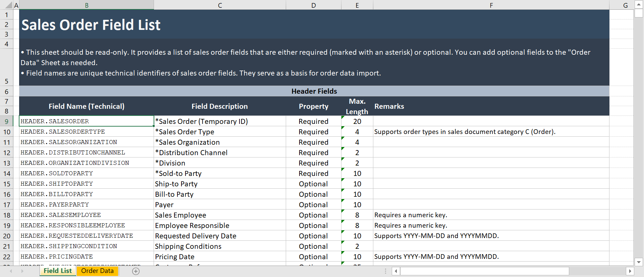
Task: Select the Max. Length cell for Sales Employee
Action: (x=357, y=215)
